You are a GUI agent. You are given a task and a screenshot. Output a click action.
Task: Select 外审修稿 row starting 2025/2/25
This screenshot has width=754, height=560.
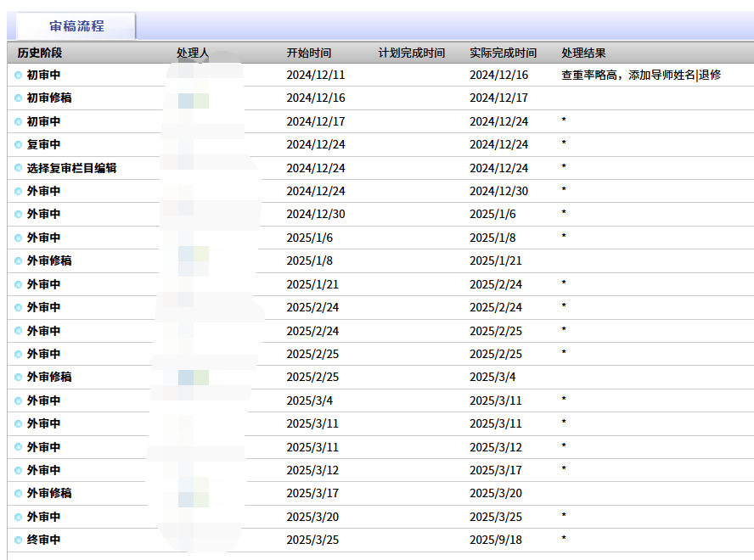click(x=49, y=377)
